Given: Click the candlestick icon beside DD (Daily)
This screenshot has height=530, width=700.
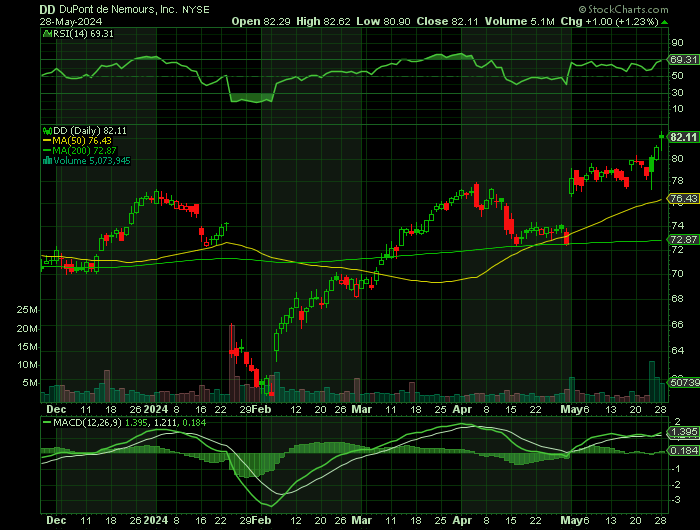Looking at the screenshot, I should [47, 131].
